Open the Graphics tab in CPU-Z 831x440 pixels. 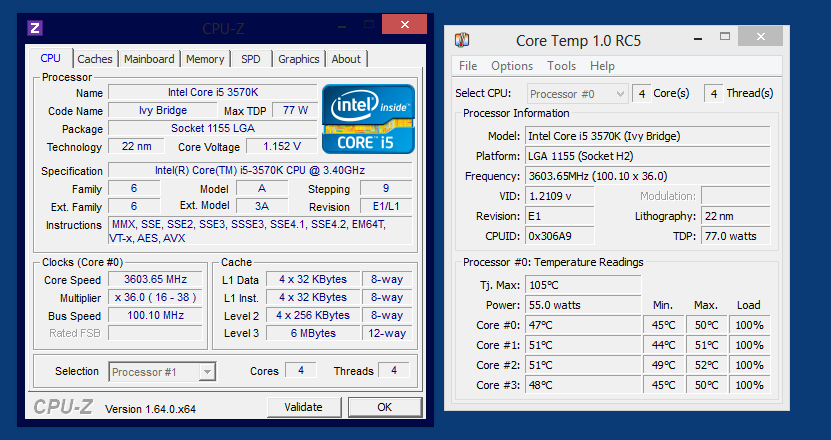click(x=299, y=59)
